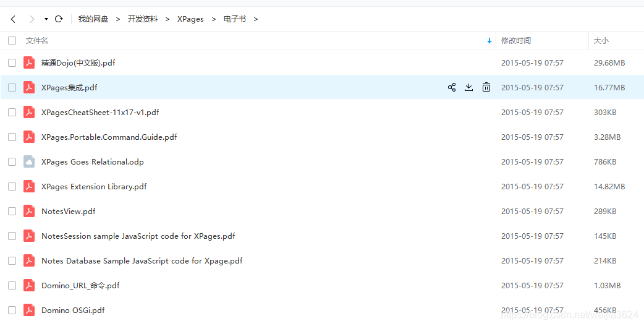
Task: Check the box for Domino OSGi.pdf
Action: pos(12,310)
